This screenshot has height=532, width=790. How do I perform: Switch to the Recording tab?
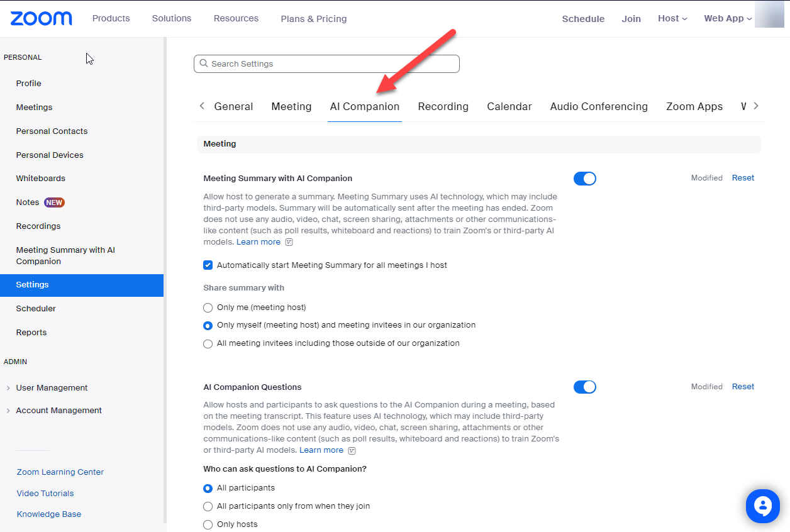point(443,107)
